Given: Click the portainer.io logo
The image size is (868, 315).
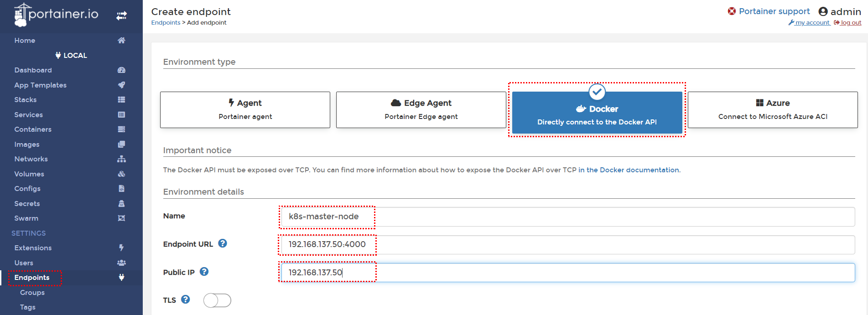Looking at the screenshot, I should tap(56, 15).
